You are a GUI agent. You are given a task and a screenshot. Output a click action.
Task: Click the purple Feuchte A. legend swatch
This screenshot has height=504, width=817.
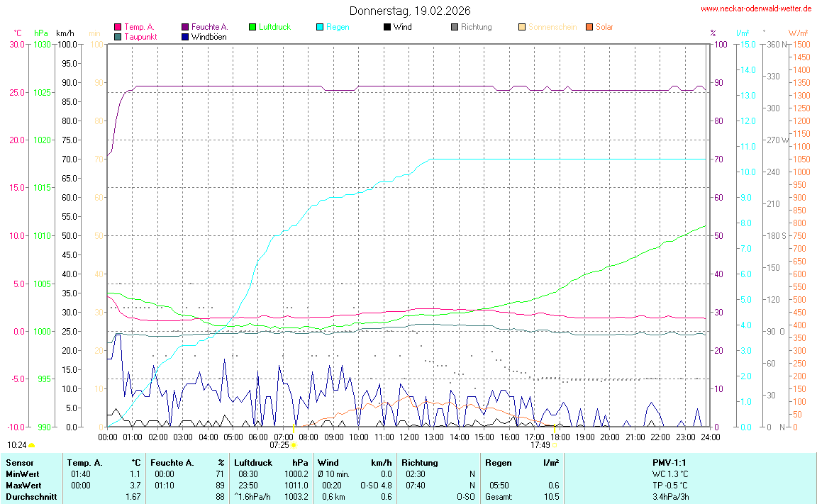tap(185, 28)
